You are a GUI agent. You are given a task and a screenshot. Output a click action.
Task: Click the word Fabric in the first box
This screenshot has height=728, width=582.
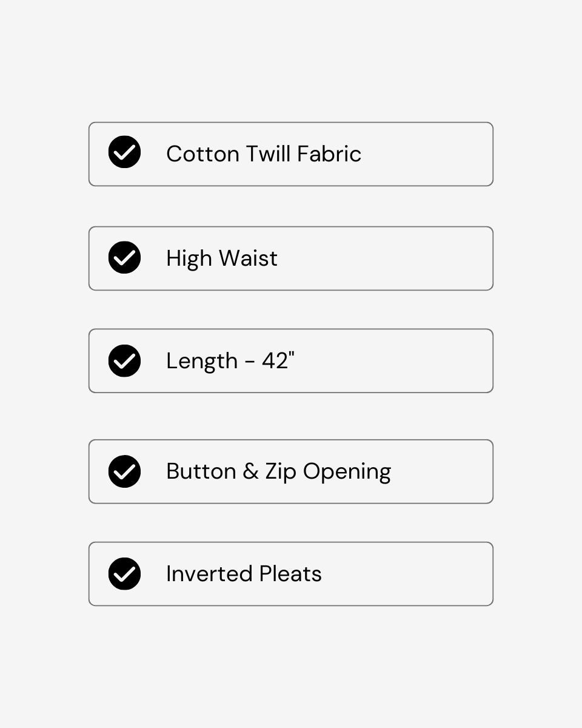pyautogui.click(x=329, y=154)
